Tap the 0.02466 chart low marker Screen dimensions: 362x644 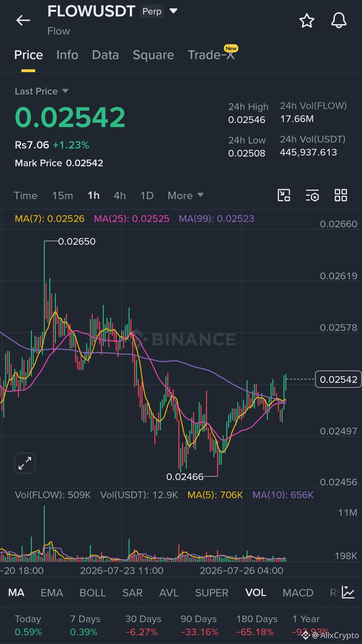(x=185, y=477)
